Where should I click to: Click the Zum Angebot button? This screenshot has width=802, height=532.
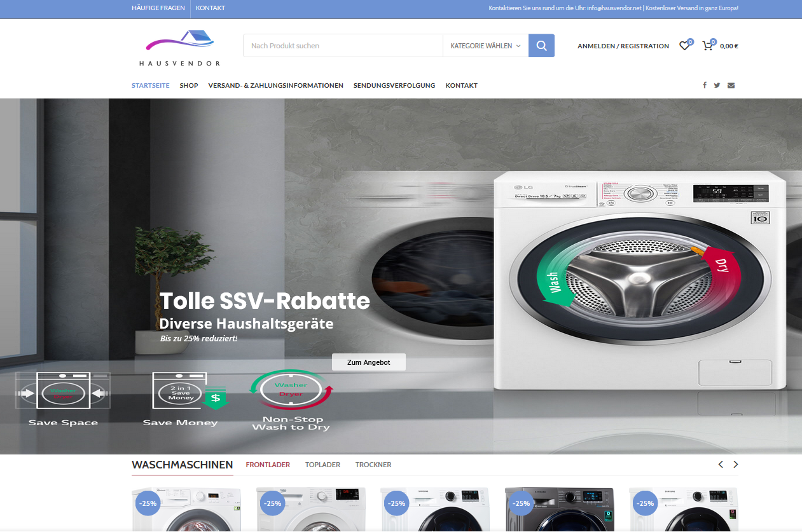pyautogui.click(x=369, y=362)
